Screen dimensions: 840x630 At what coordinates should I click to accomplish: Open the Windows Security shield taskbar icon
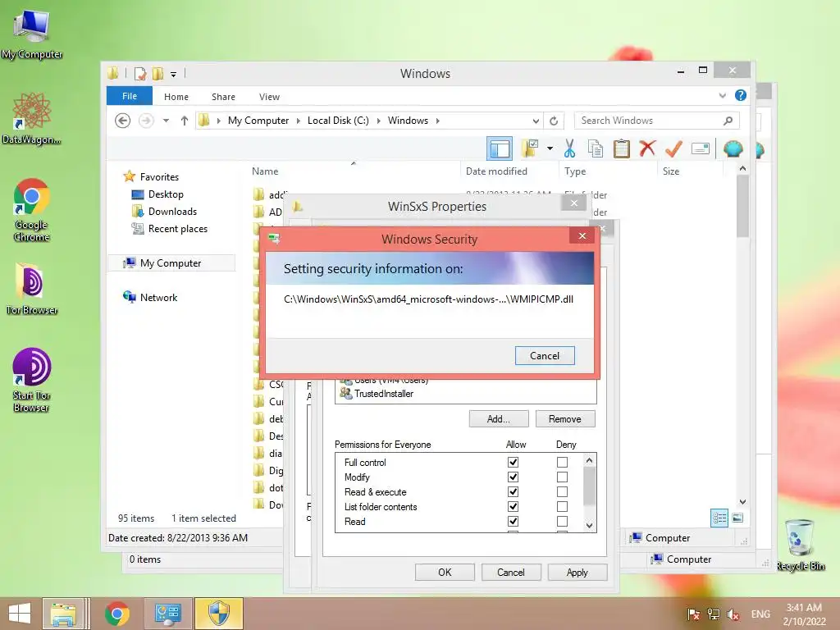[x=218, y=614]
